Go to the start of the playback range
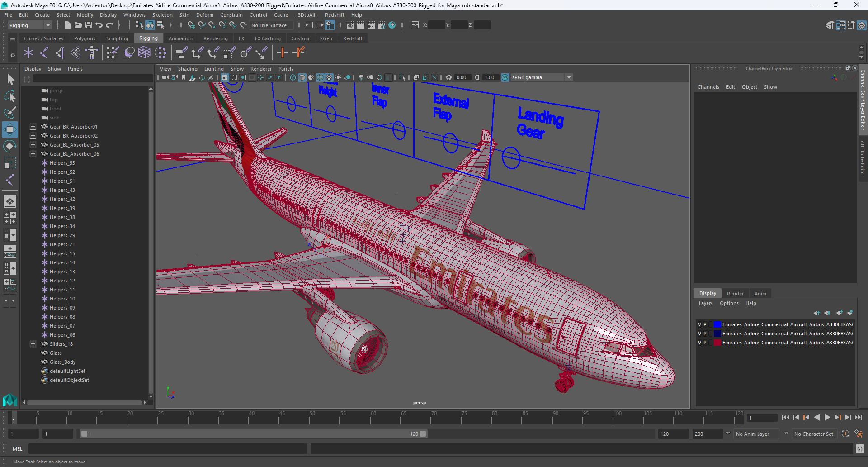This screenshot has width=868, height=467. pos(785,418)
